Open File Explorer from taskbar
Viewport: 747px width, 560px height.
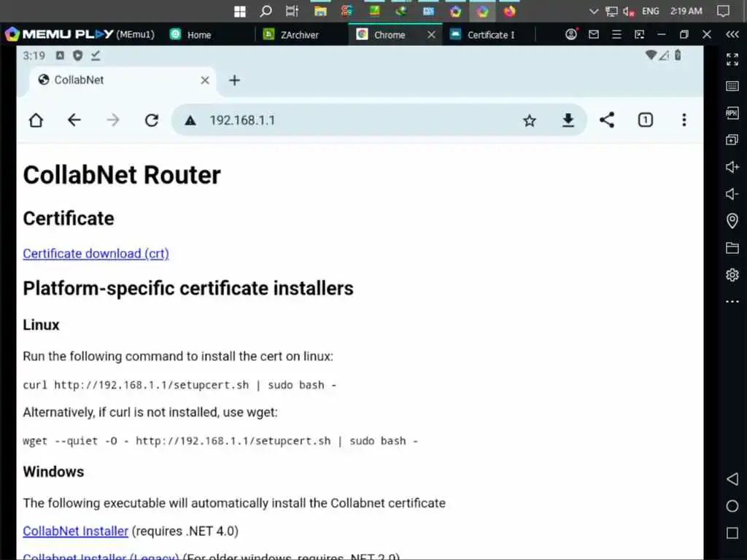tap(320, 11)
